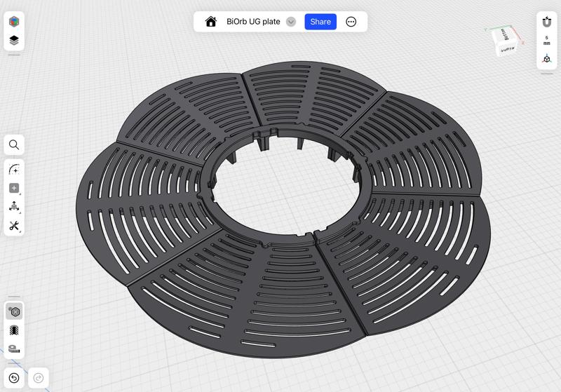
Task: Open the Add shape tool
Action: 14,188
